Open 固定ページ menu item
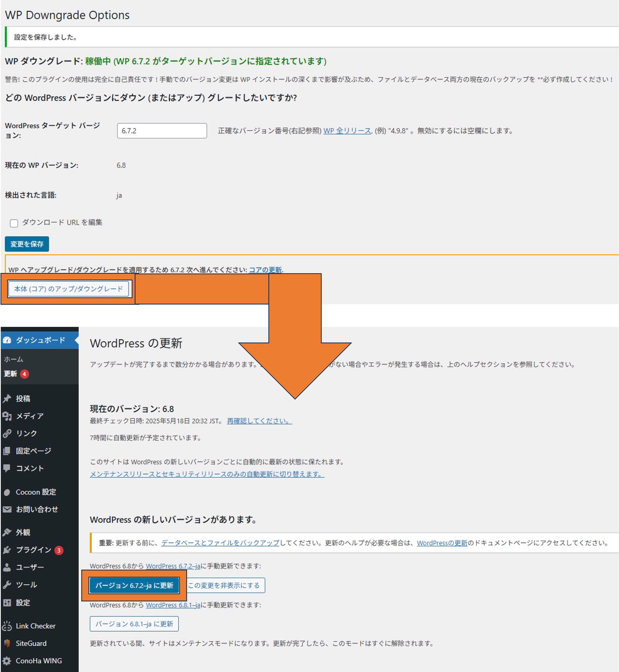The height and width of the screenshot is (672, 619). pyautogui.click(x=34, y=451)
